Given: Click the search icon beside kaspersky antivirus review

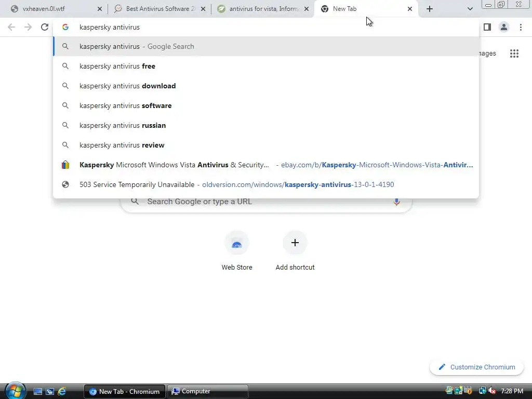Looking at the screenshot, I should [65, 145].
